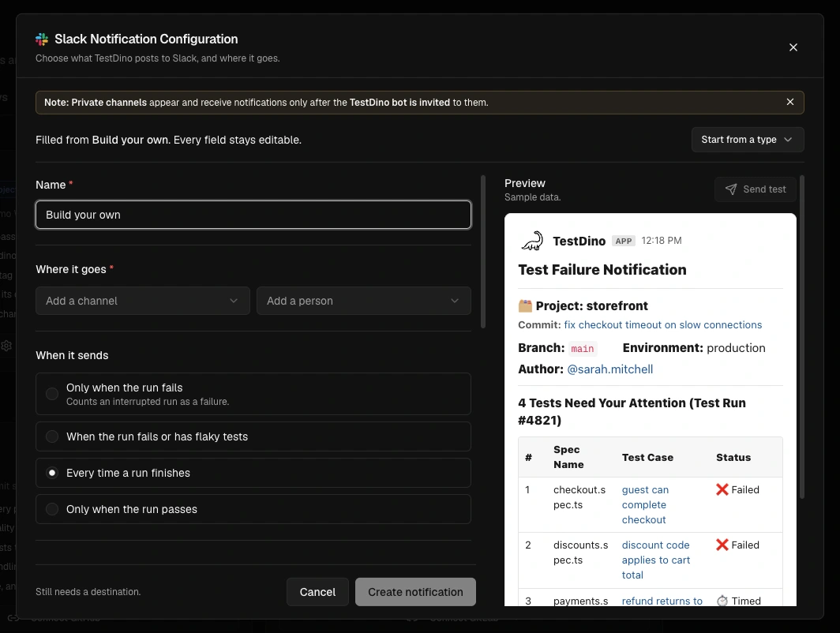Open the refund returns to link
The image size is (840, 633).
[x=662, y=601]
